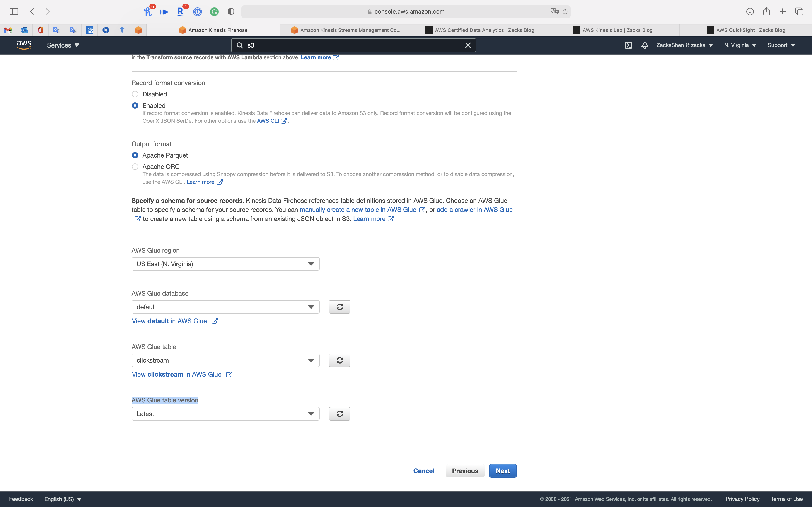The image size is (812, 507).
Task: Open AWS CloudShell from the navigation bar
Action: [628, 45]
